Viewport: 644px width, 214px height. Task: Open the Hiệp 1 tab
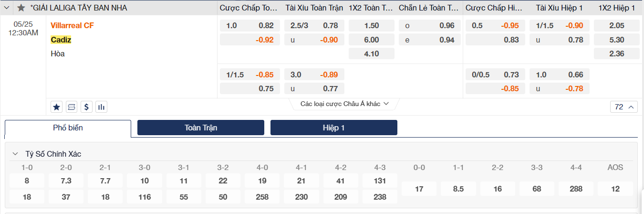333,128
